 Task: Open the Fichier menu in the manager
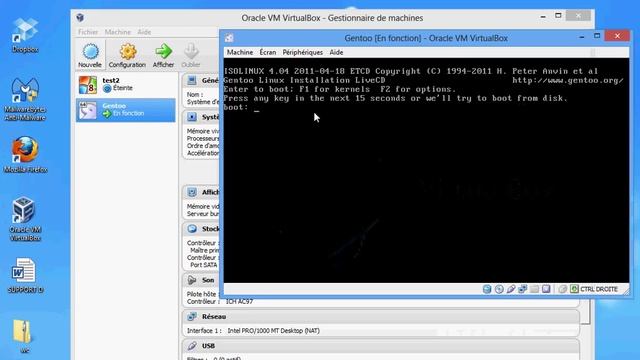click(x=88, y=32)
